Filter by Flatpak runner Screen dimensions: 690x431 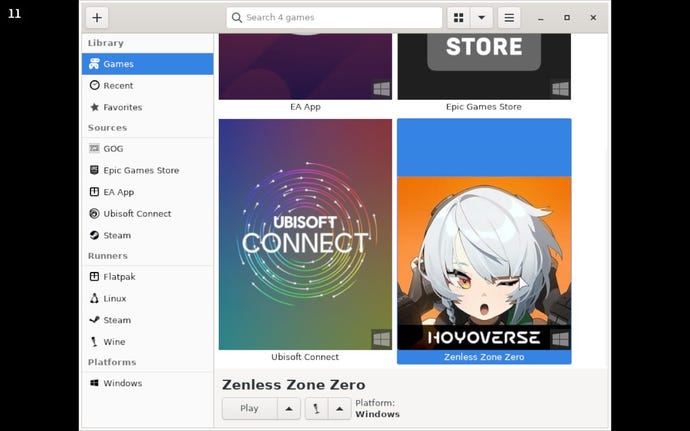pos(147,277)
